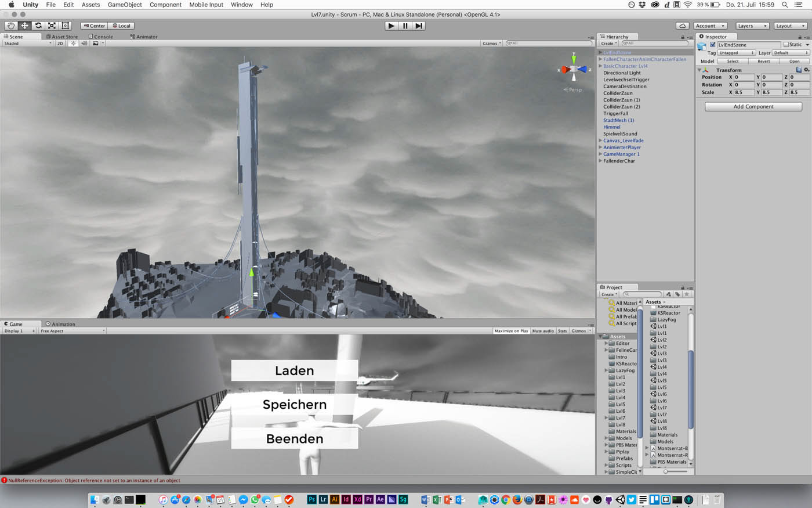Toggle 2D view in Scene

(x=60, y=44)
